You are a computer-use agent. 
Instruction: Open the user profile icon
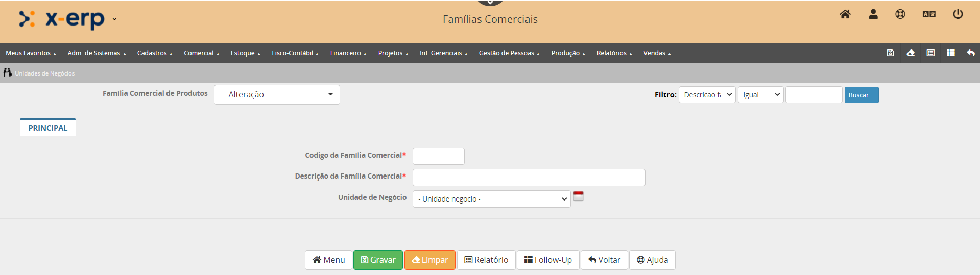873,14
